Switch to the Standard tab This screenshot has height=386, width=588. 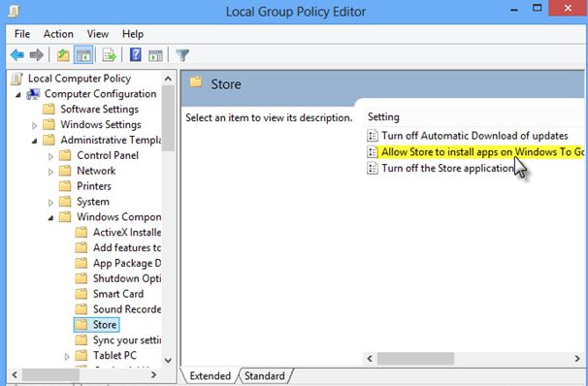click(264, 376)
